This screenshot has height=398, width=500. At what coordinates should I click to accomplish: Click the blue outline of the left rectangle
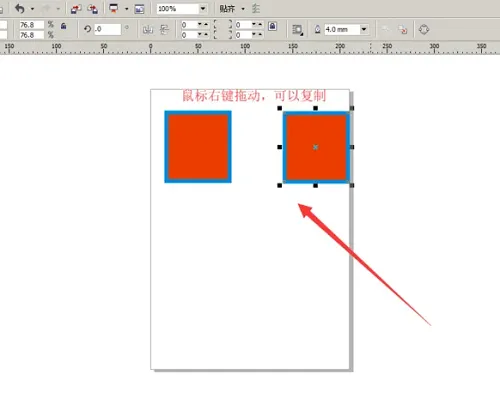pos(166,147)
